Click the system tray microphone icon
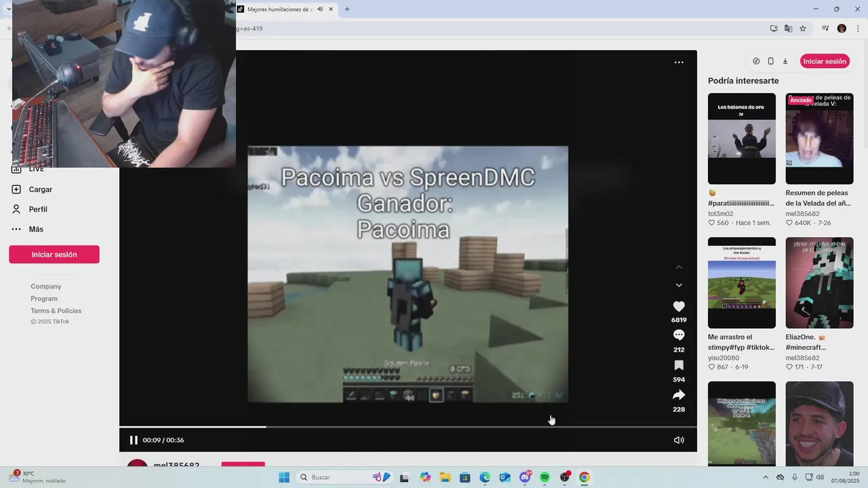 pos(795,477)
